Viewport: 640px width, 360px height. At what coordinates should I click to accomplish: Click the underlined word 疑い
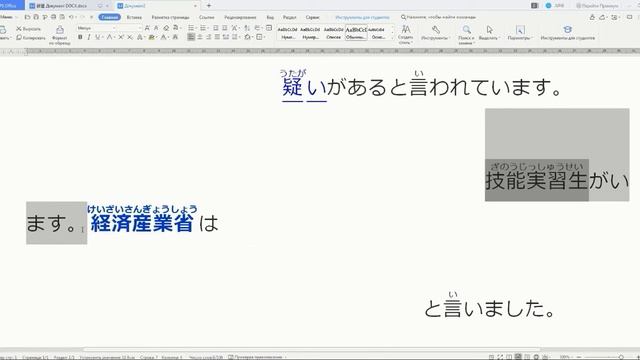(304, 87)
